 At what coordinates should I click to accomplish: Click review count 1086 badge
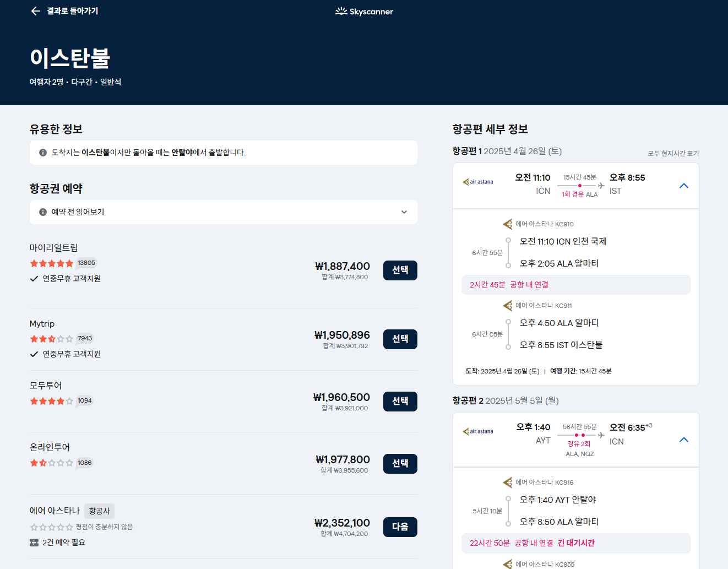pos(85,463)
